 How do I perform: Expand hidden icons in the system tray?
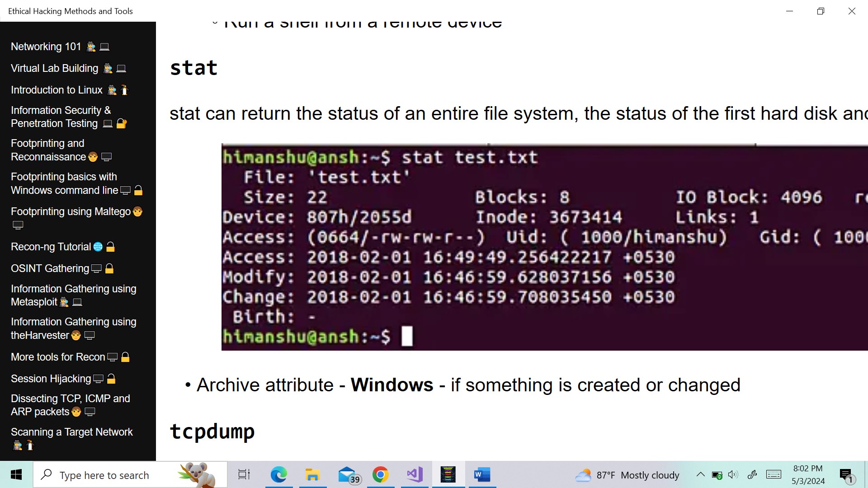coord(700,474)
